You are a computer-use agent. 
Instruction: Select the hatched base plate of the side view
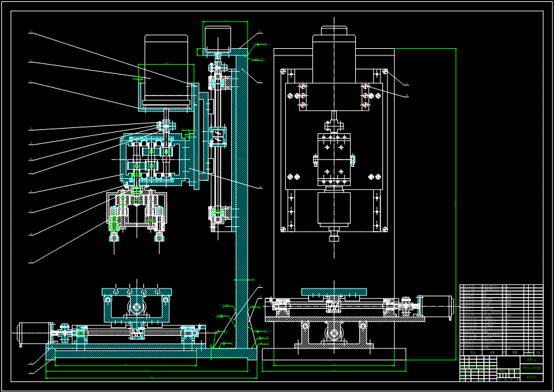click(151, 354)
